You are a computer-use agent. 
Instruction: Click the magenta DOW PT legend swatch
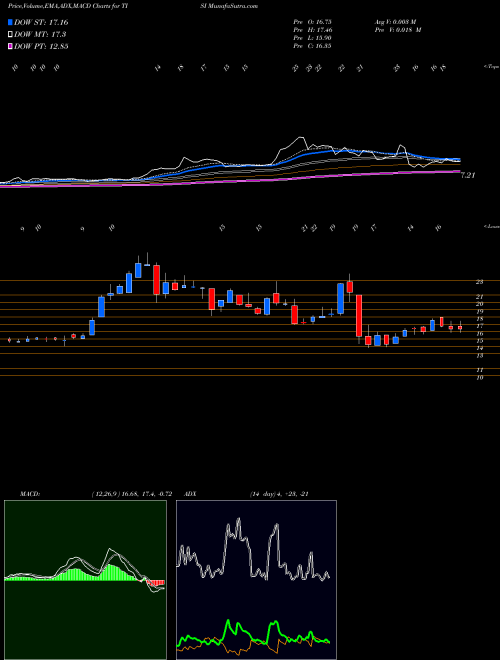(x=10, y=46)
